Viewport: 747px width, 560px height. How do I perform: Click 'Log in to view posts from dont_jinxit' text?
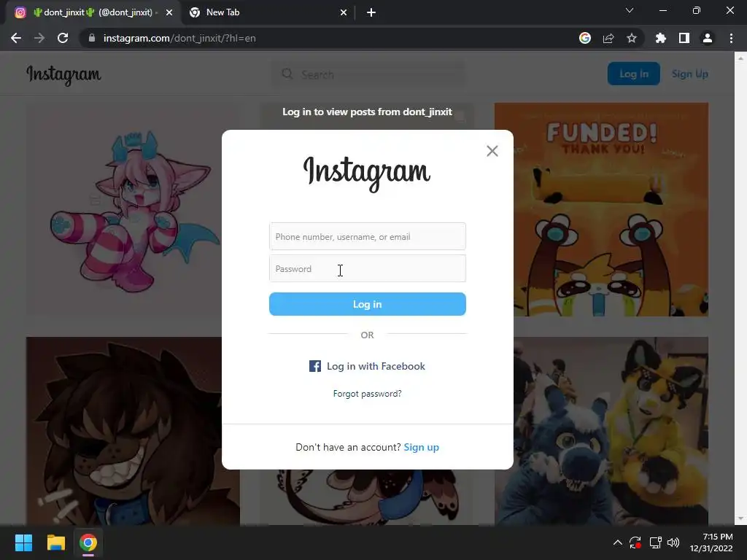pyautogui.click(x=368, y=112)
